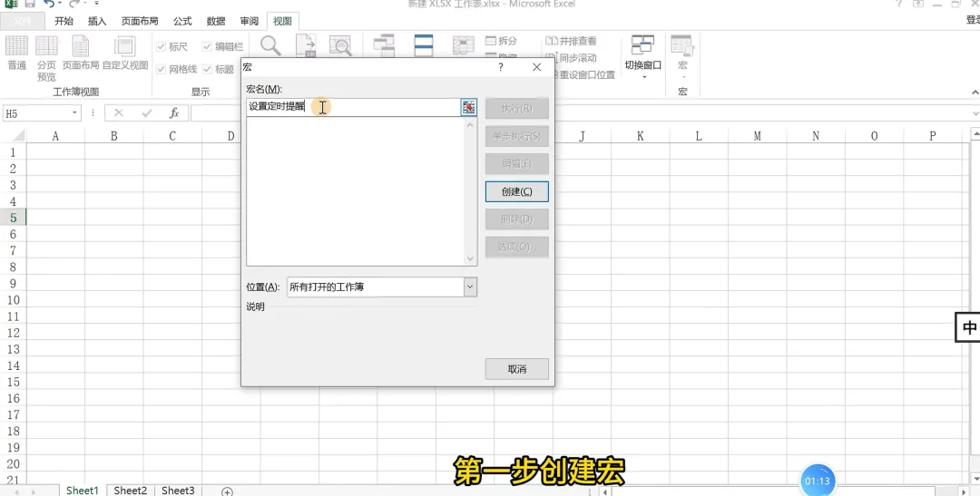Click the 创建(C) Create button
Screen dimensions: 980x496
[517, 191]
